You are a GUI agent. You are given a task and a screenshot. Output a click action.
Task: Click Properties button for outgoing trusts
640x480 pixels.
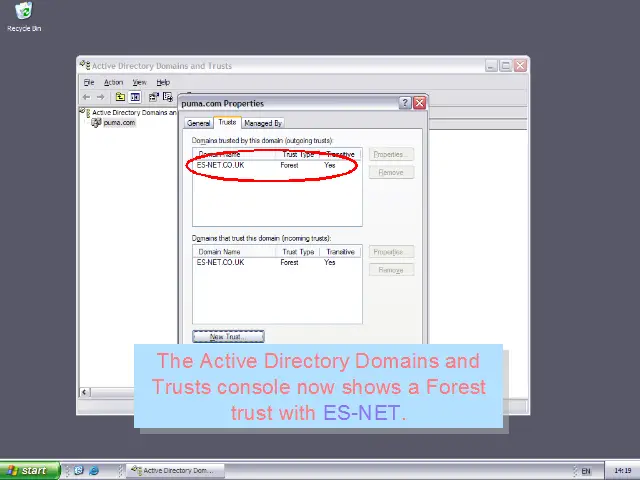391,154
